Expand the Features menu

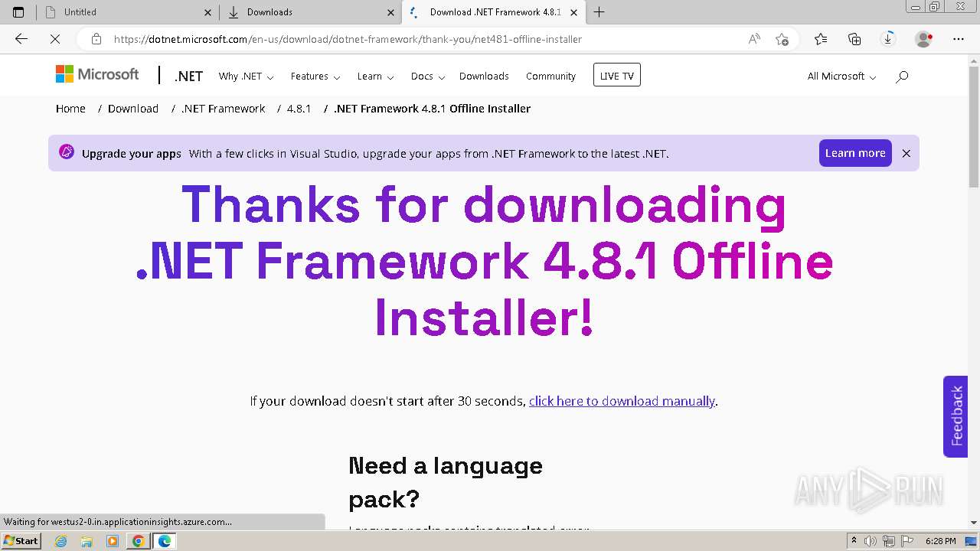[315, 77]
